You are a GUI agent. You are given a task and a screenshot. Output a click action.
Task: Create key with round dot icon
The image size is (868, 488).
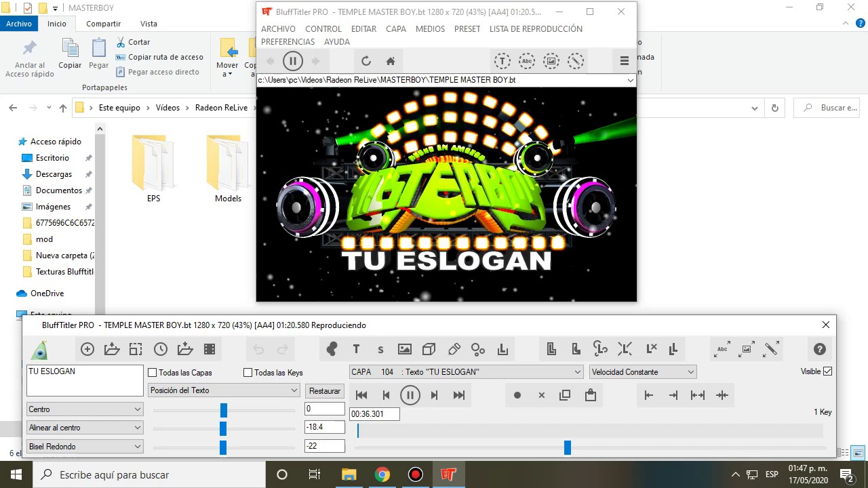[517, 395]
